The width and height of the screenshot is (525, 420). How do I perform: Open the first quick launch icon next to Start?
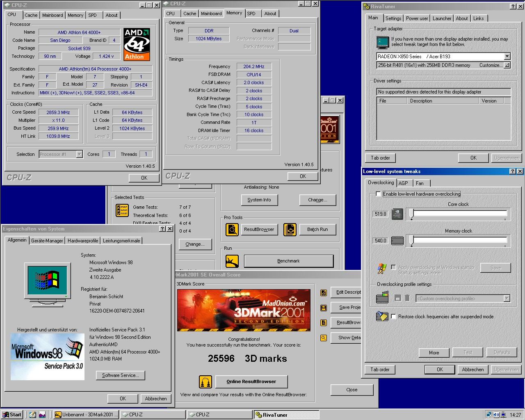[x=32, y=415]
